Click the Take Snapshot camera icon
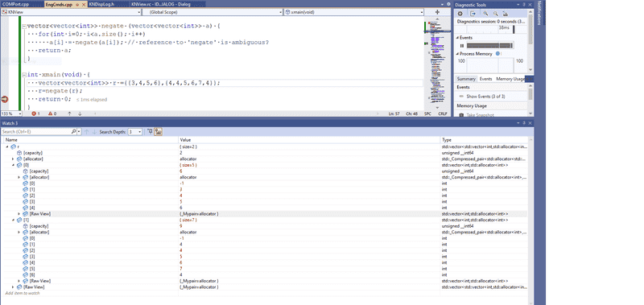 tap(461, 115)
